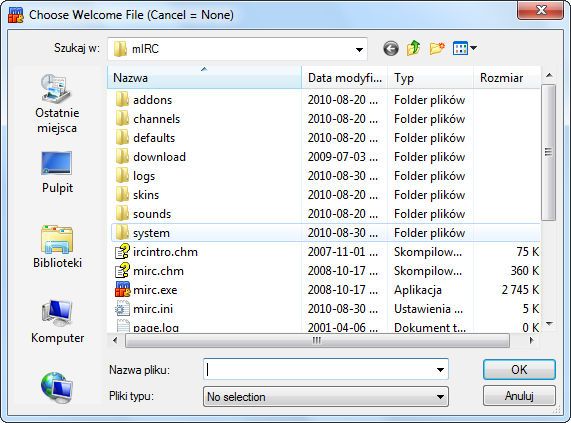The height and width of the screenshot is (423, 571).
Task: Open the network globe icon in places bar
Action: (x=57, y=387)
